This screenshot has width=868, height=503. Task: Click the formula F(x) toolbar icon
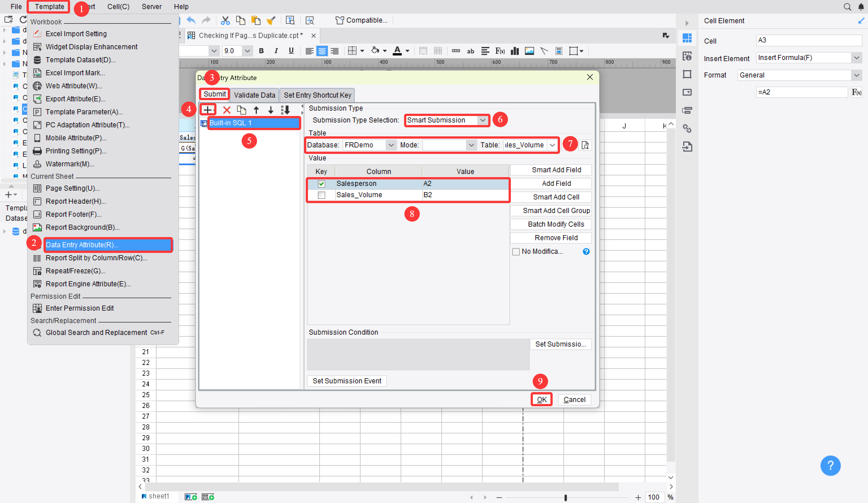[x=500, y=51]
